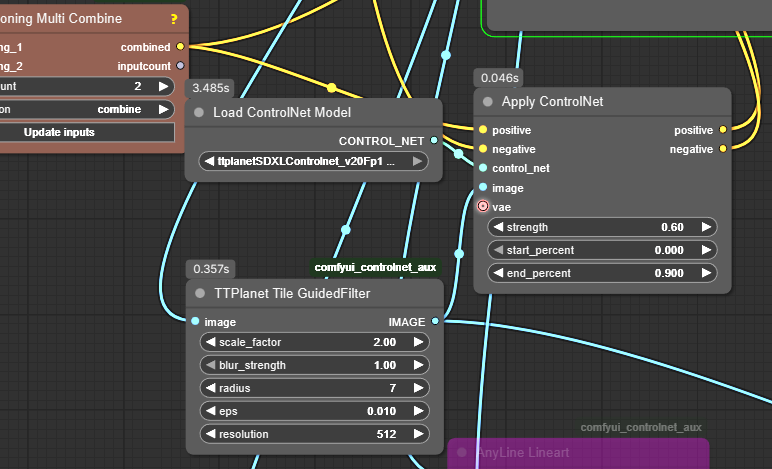Increase the radius value
Viewport: 772px width, 469px height.
point(418,388)
